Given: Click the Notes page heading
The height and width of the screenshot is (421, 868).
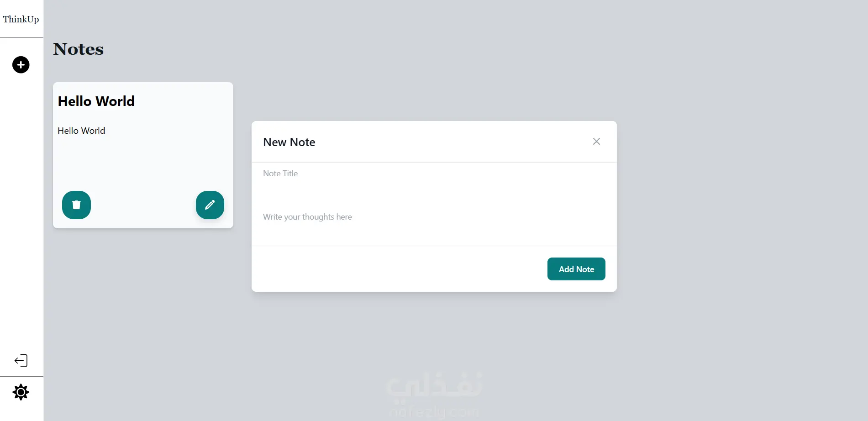Looking at the screenshot, I should pos(79,49).
